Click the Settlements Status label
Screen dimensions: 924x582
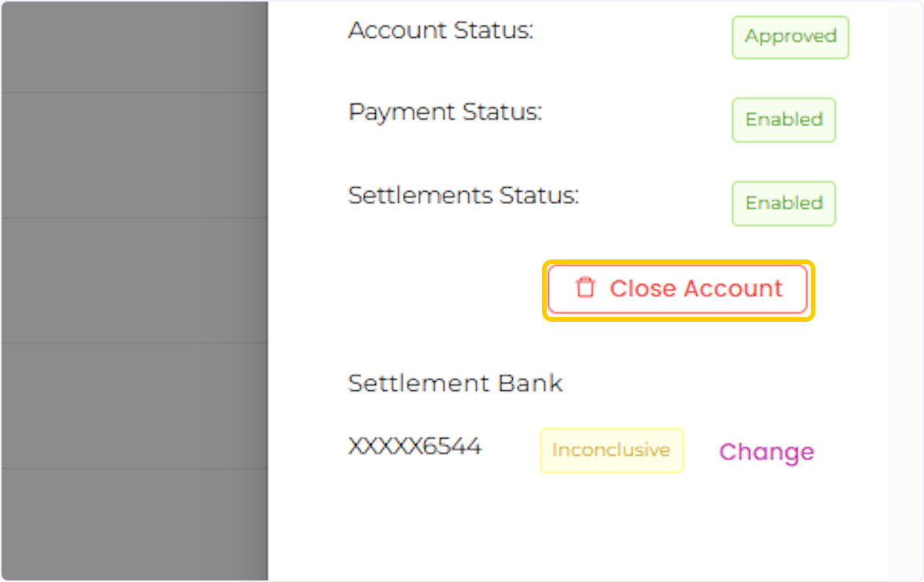[463, 196]
